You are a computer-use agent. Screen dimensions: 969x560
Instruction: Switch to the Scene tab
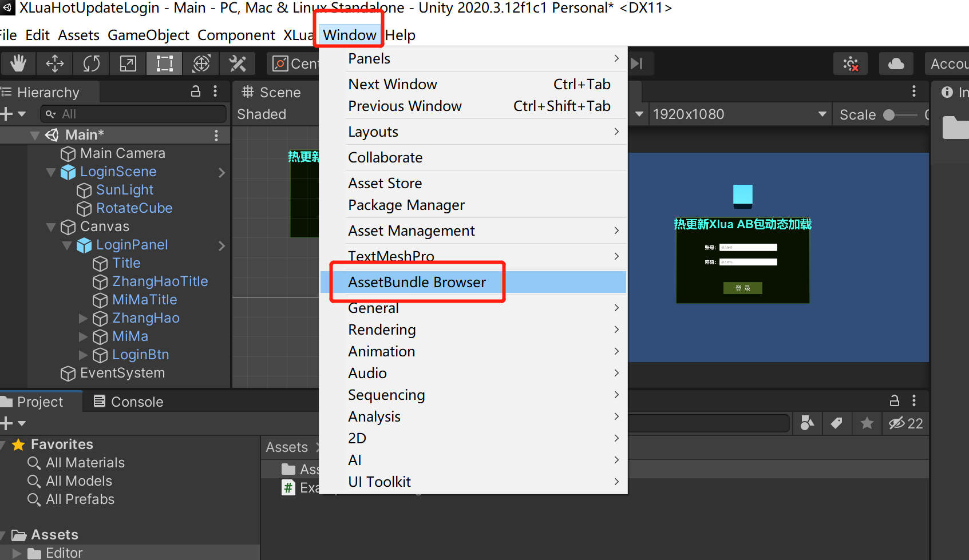coord(271,92)
